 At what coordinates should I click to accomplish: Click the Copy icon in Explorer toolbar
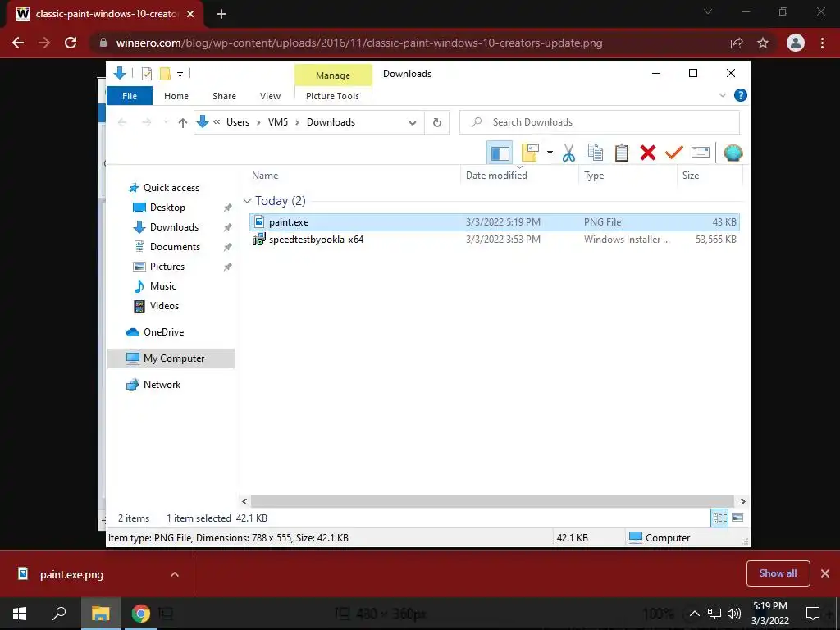tap(596, 153)
